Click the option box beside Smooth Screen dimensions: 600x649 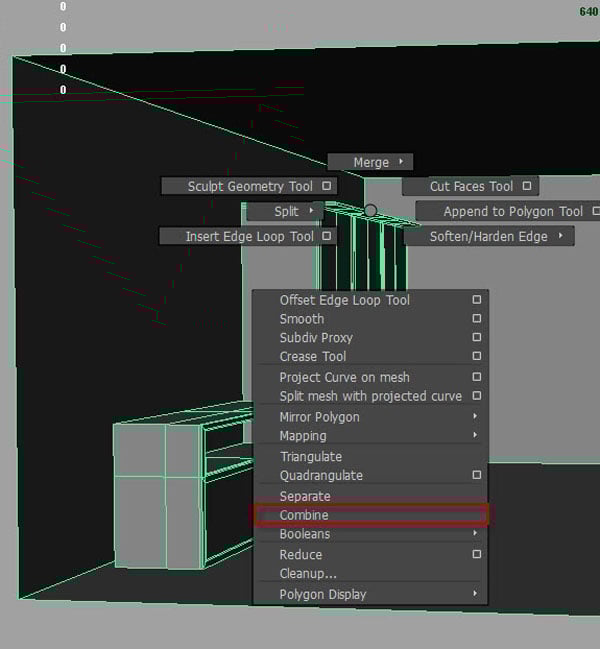pyautogui.click(x=476, y=319)
